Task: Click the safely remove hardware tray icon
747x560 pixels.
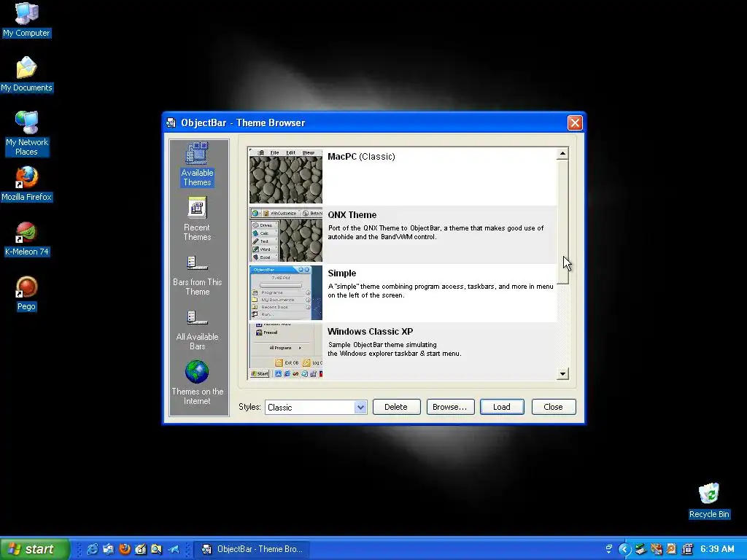Action: [x=640, y=549]
